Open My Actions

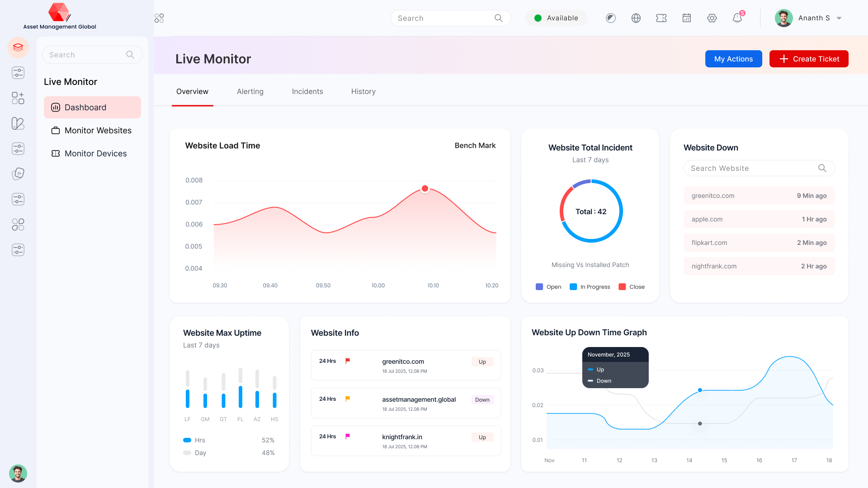pos(733,59)
